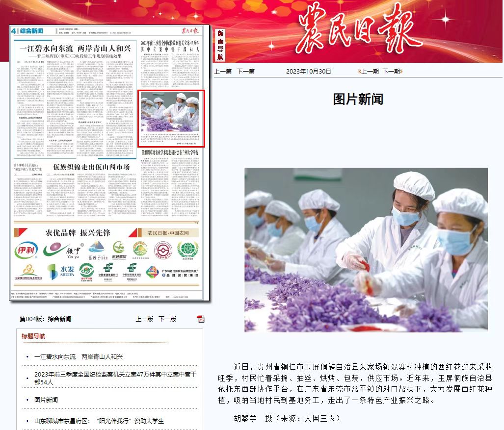Viewport: 504px width, 430px height.
Task: Click the 农民日报·中国农网 banner
Action: click(169, 232)
